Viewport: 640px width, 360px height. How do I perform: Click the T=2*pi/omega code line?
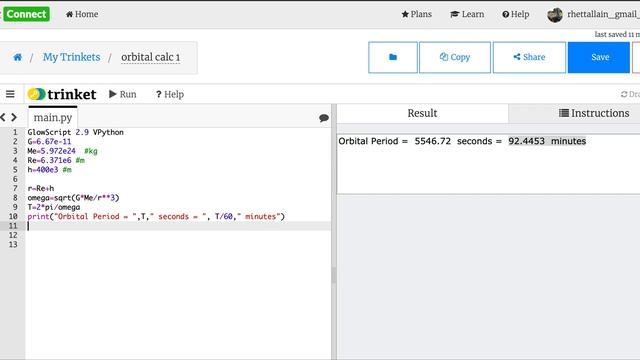pyautogui.click(x=54, y=207)
